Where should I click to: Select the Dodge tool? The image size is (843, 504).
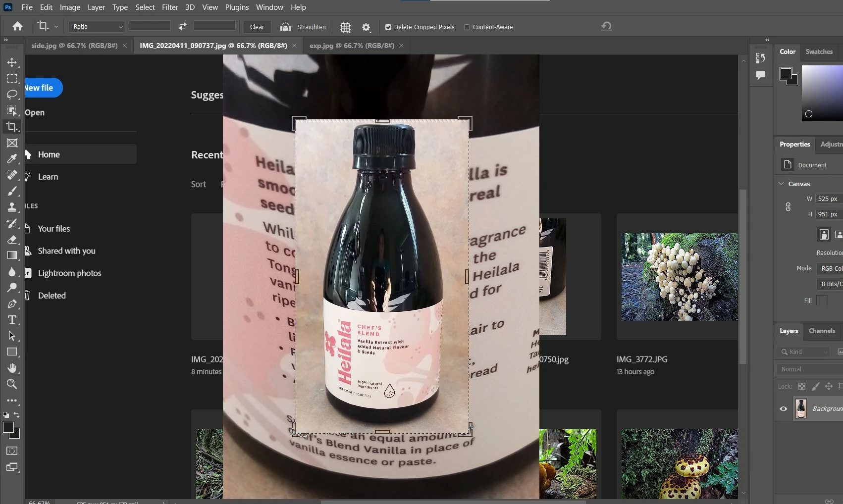12,288
